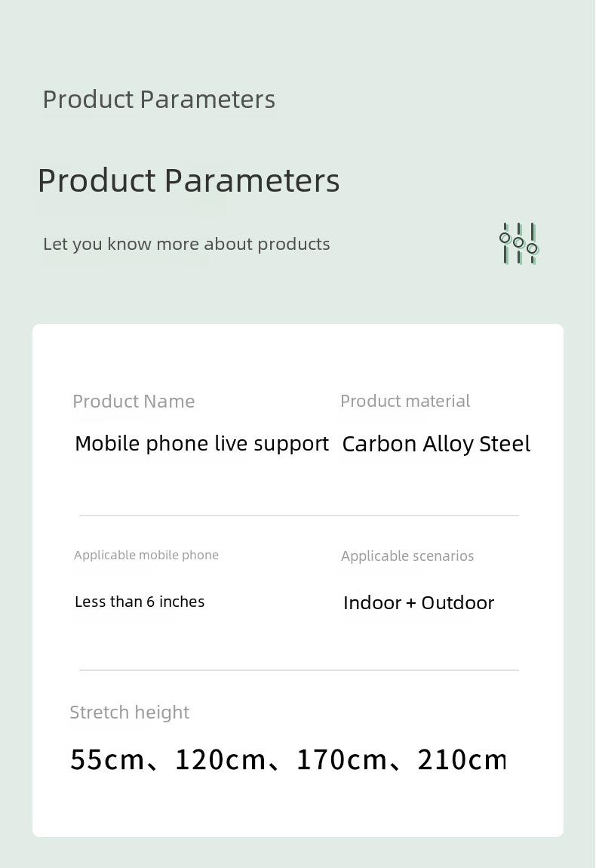Screen dimensions: 596x868
Task: Click the Product Name label
Action: (134, 402)
